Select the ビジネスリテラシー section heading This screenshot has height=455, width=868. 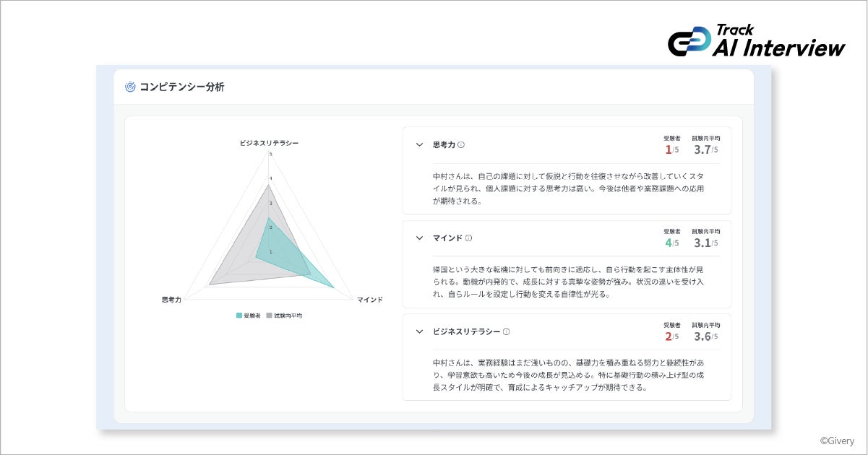click(x=466, y=331)
